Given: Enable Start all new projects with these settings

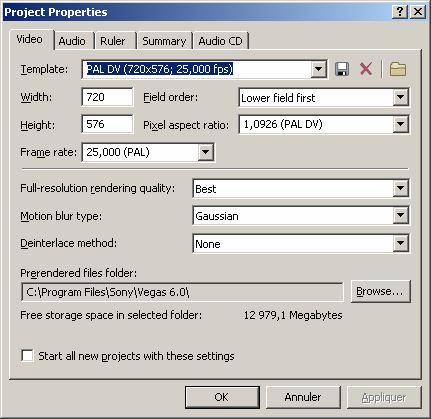Looking at the screenshot, I should 27,355.
